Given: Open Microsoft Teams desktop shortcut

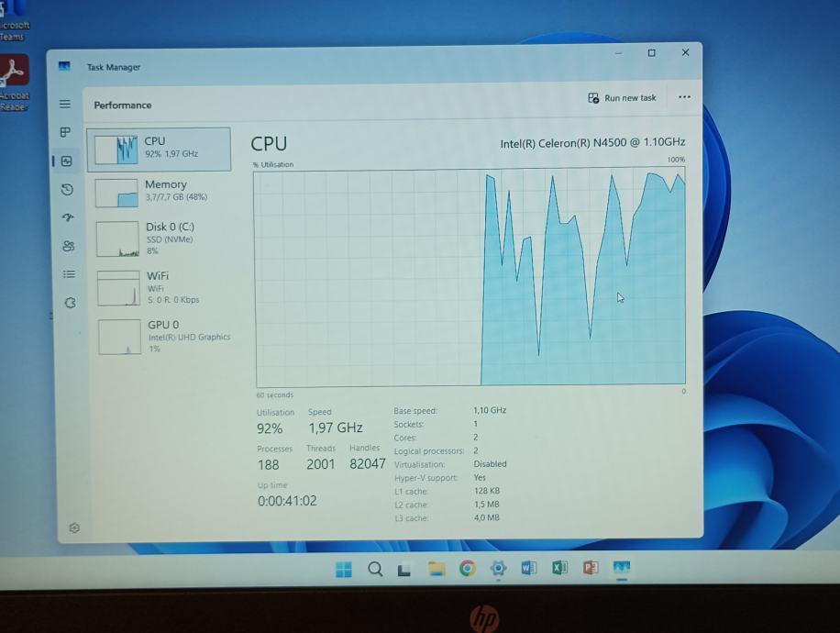Looking at the screenshot, I should 14,20.
